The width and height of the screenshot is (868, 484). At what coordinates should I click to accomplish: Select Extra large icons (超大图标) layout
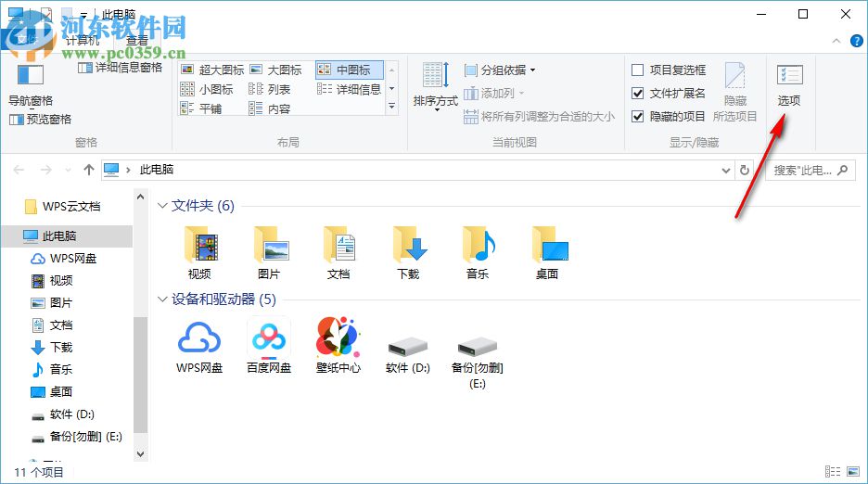click(x=212, y=70)
